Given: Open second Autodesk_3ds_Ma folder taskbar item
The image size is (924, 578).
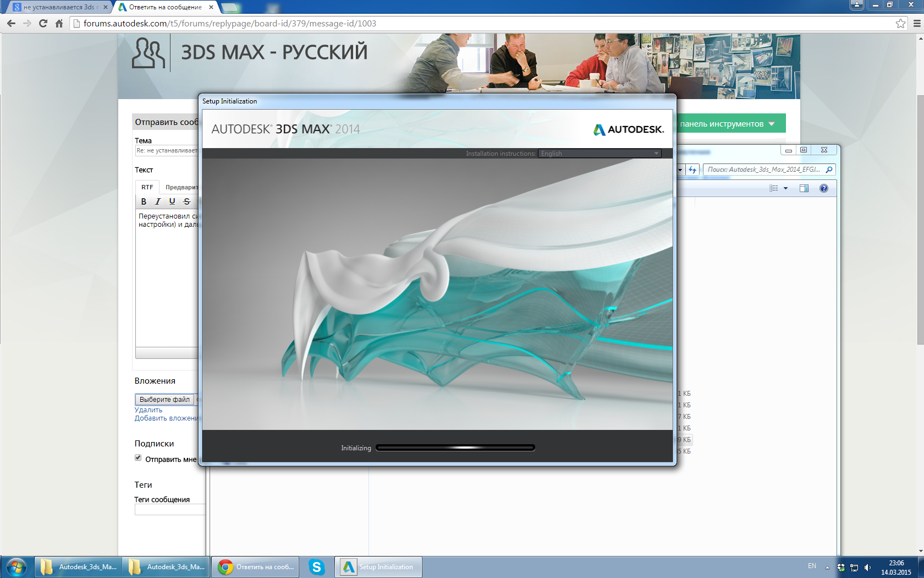Looking at the screenshot, I should [166, 567].
